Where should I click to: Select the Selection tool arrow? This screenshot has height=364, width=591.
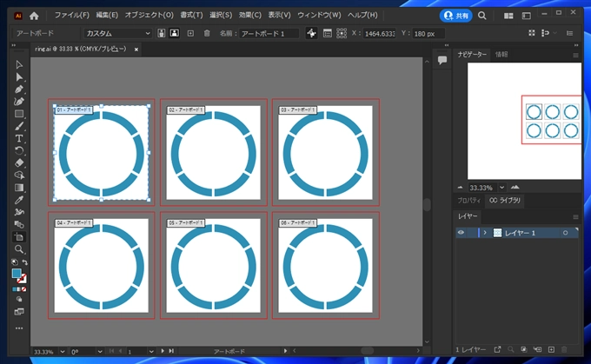(x=19, y=65)
